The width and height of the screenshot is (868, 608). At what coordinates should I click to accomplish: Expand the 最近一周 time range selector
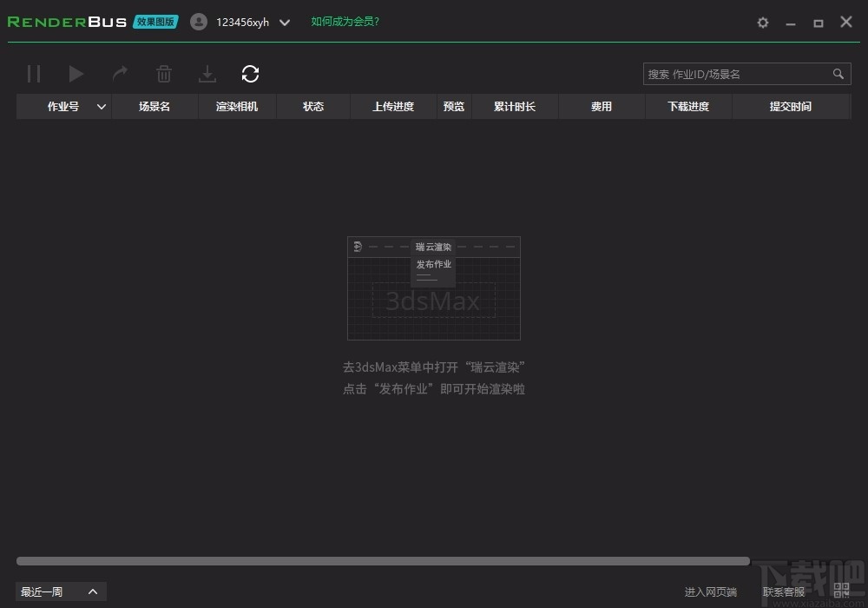click(61, 591)
